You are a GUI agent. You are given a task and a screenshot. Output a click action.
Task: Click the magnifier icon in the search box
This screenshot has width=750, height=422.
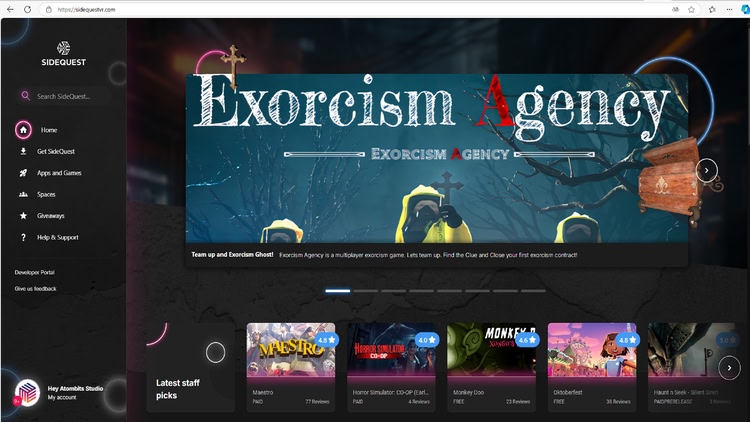point(24,96)
